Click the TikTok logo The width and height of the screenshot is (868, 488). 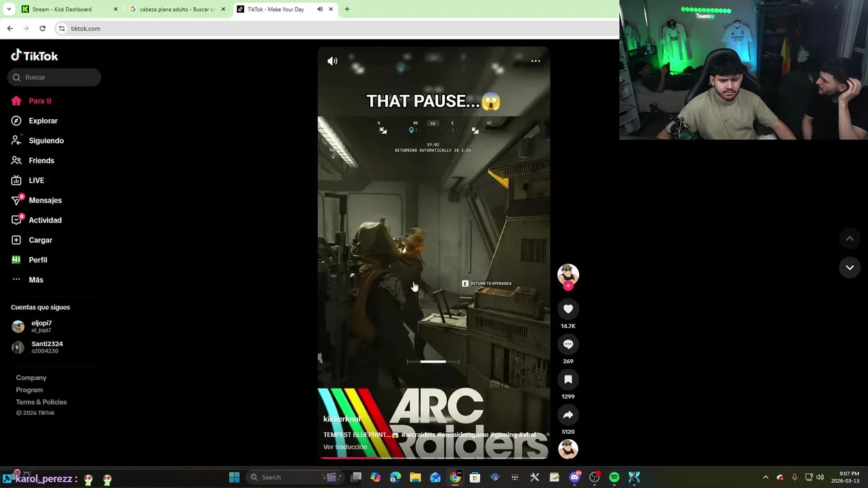click(35, 56)
